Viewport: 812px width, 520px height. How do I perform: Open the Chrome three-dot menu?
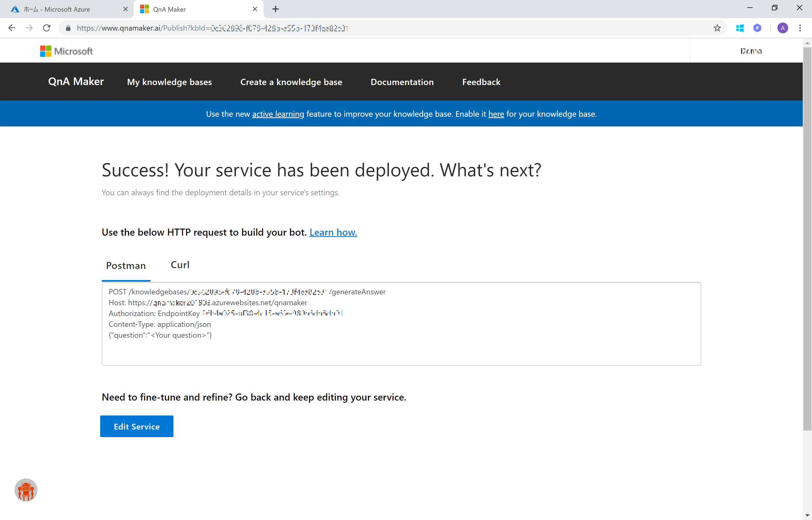tap(800, 28)
